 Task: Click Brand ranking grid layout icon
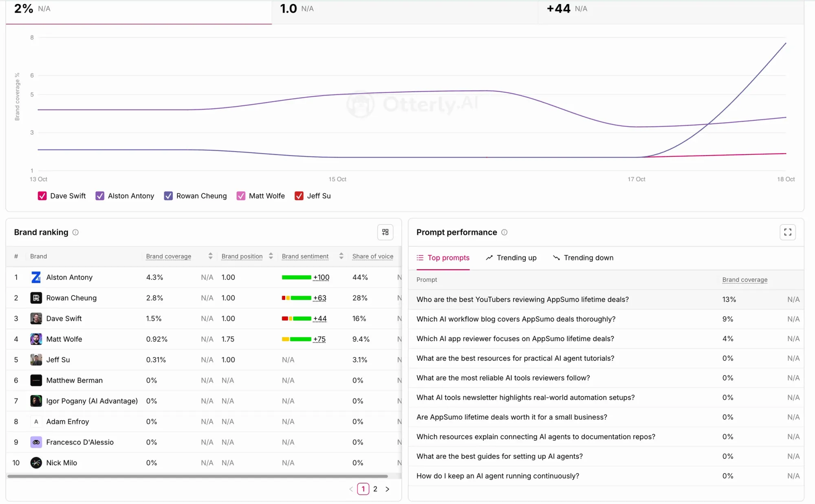tap(385, 232)
